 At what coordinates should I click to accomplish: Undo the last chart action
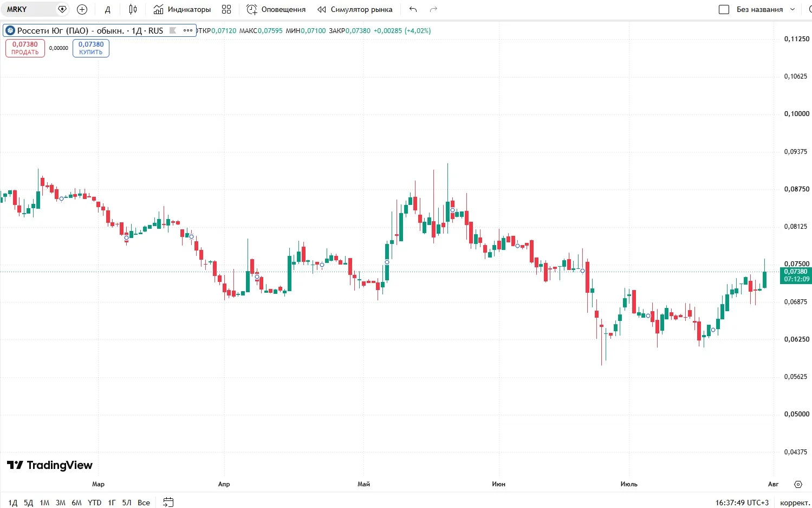point(413,9)
